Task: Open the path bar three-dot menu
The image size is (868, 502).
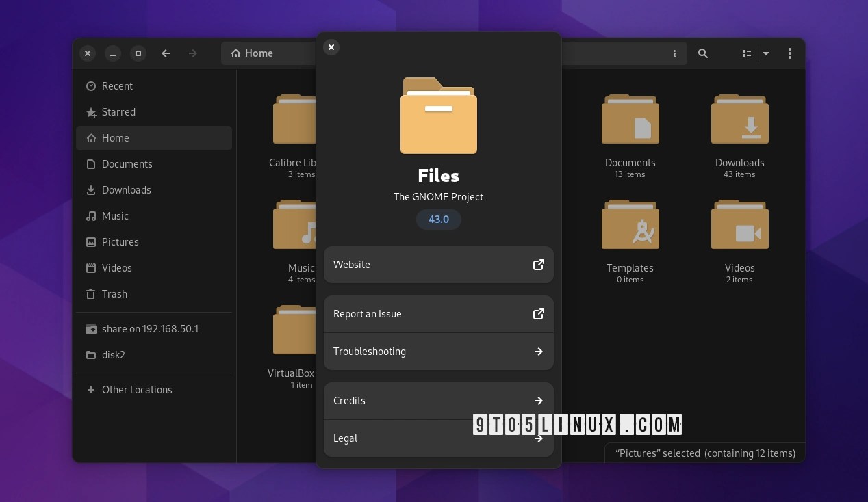Action: 674,53
